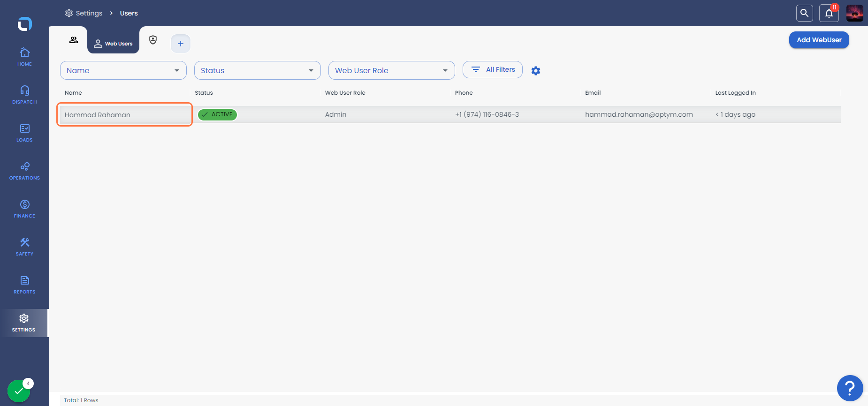Expand the Status filter dropdown
The image size is (868, 406).
coord(258,70)
